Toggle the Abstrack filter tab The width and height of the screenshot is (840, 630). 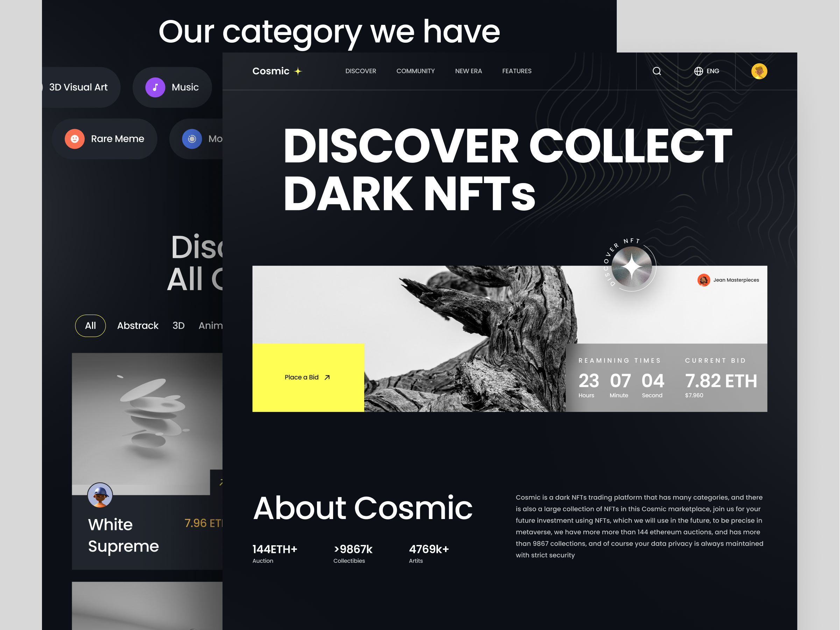(x=137, y=324)
